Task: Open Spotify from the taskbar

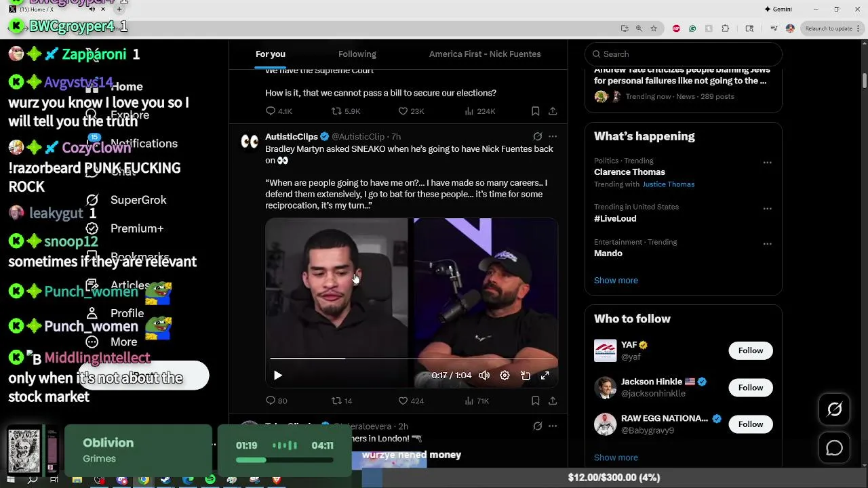Action: tap(210, 480)
